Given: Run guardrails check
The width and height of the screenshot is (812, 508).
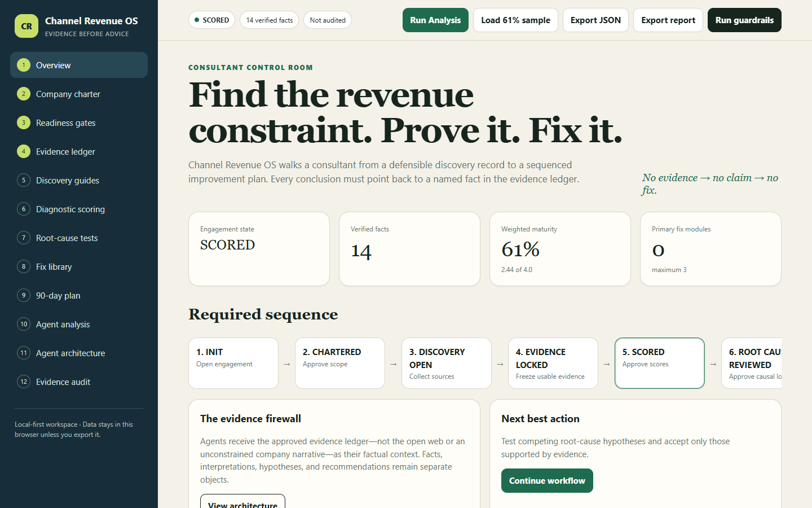Looking at the screenshot, I should (744, 20).
